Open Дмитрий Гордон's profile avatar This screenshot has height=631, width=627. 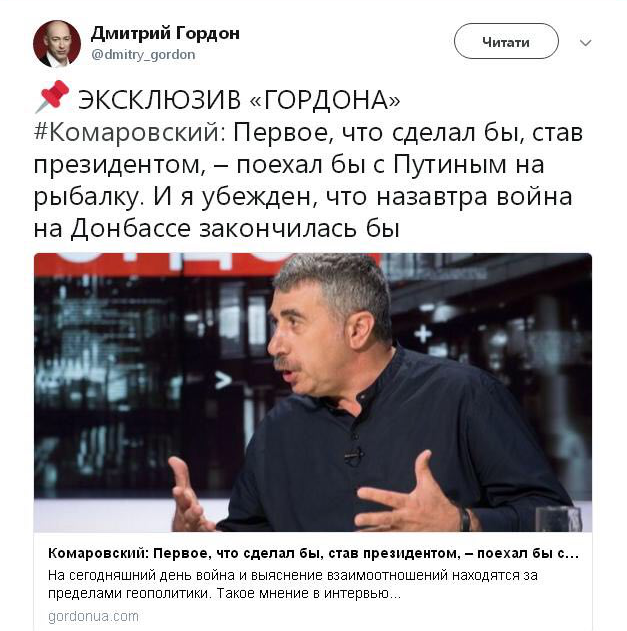coord(57,44)
